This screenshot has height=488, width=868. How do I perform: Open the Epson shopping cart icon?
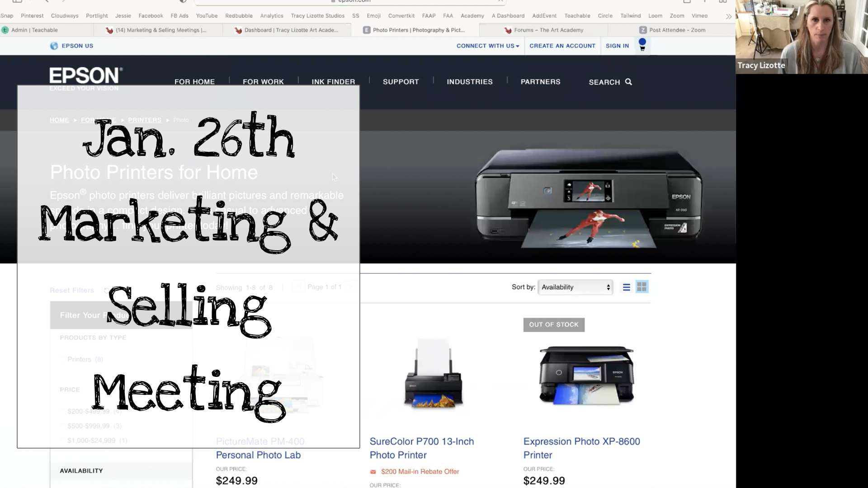coord(642,45)
